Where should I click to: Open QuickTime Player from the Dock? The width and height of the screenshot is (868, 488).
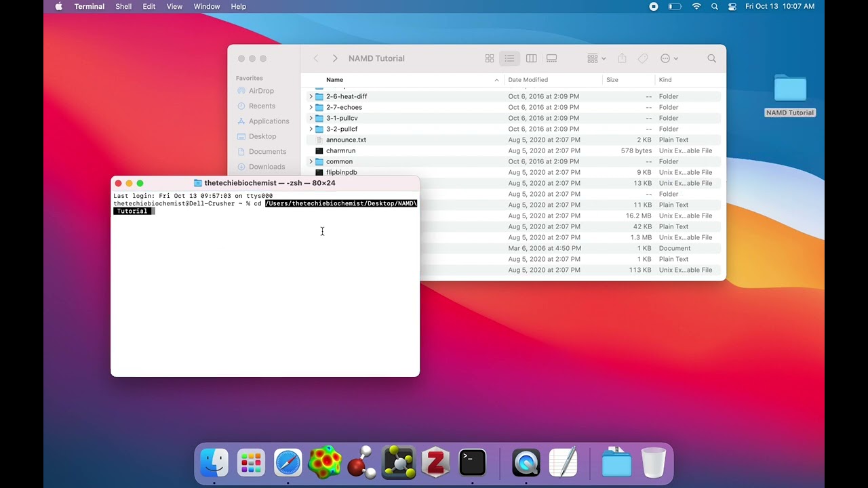click(526, 463)
